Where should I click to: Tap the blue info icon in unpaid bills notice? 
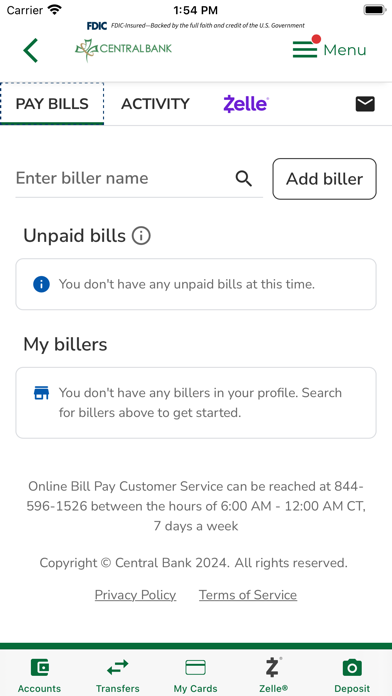coord(41,284)
